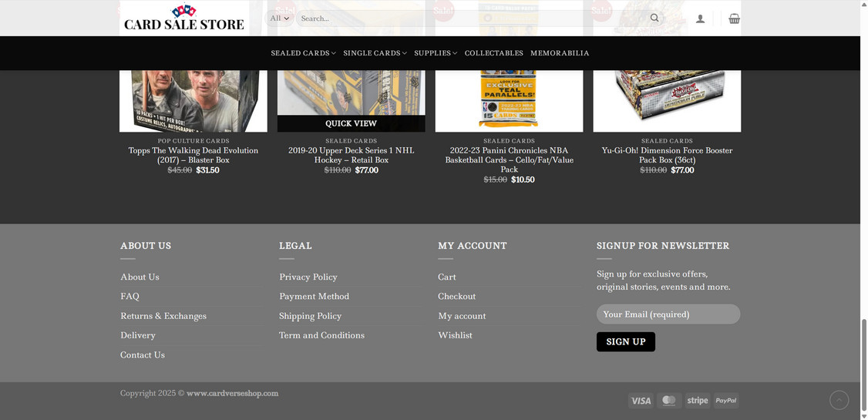Click the Visa payment icon
Image resolution: width=868 pixels, height=420 pixels.
point(641,401)
